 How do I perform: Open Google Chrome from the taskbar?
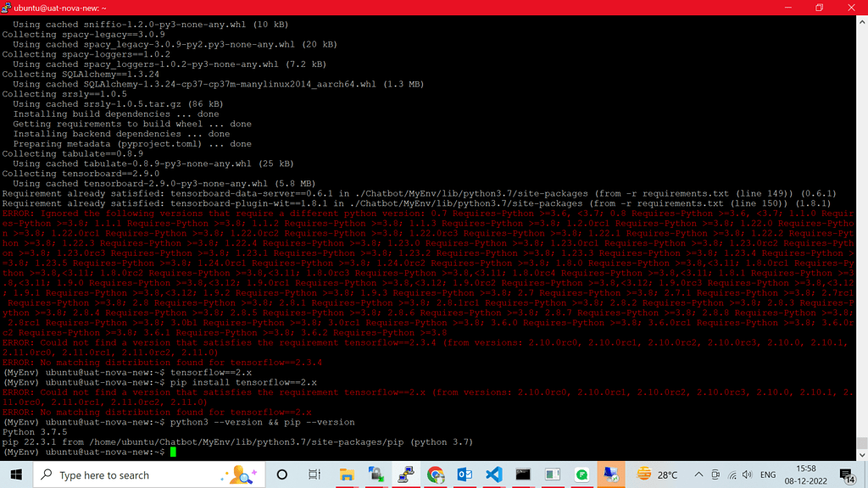click(435, 474)
